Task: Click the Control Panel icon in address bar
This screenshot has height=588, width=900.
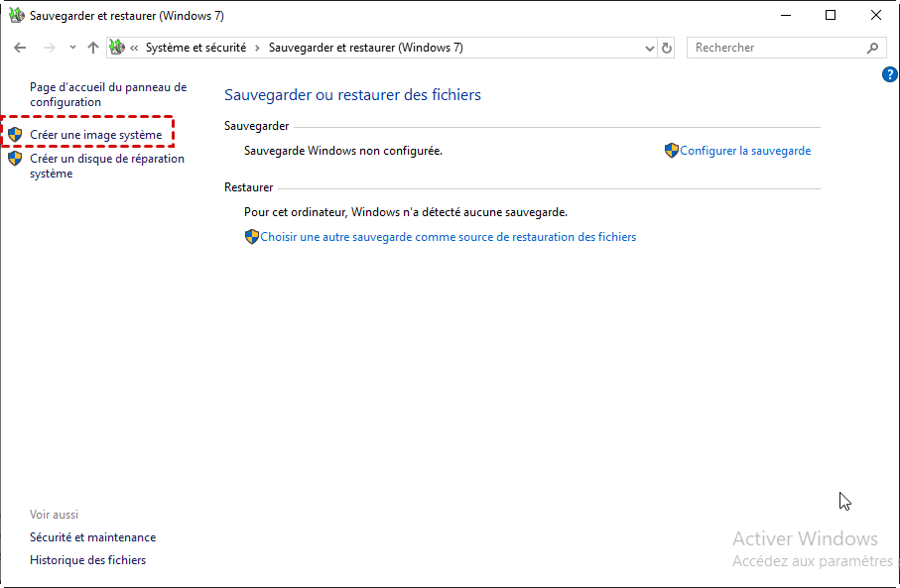Action: pos(117,47)
